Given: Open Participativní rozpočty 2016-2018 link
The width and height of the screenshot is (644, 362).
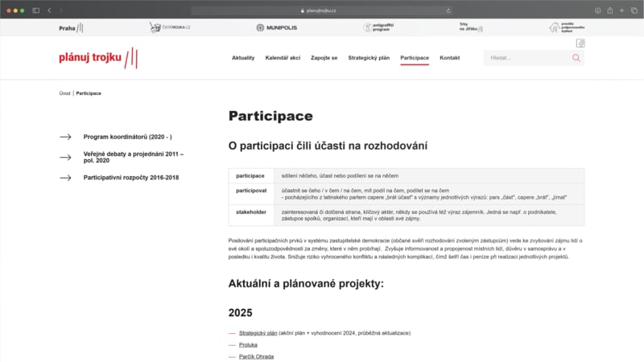Looking at the screenshot, I should tap(130, 177).
